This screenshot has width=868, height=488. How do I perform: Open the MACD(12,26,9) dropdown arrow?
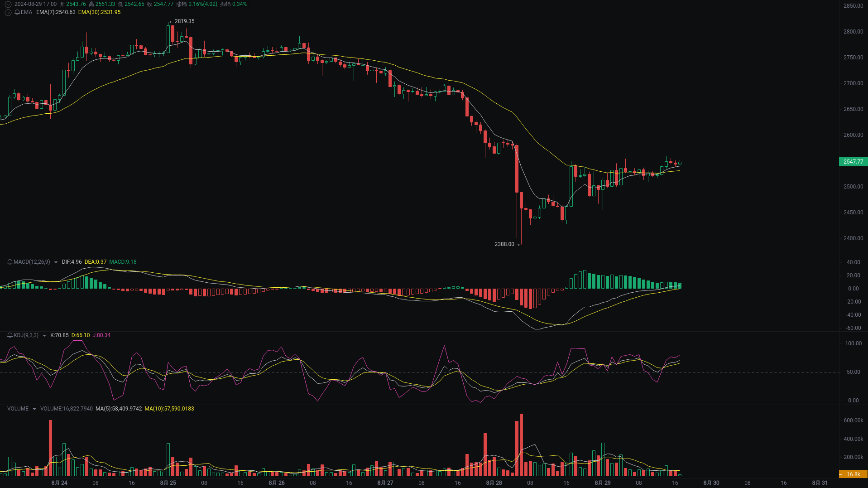(56, 262)
